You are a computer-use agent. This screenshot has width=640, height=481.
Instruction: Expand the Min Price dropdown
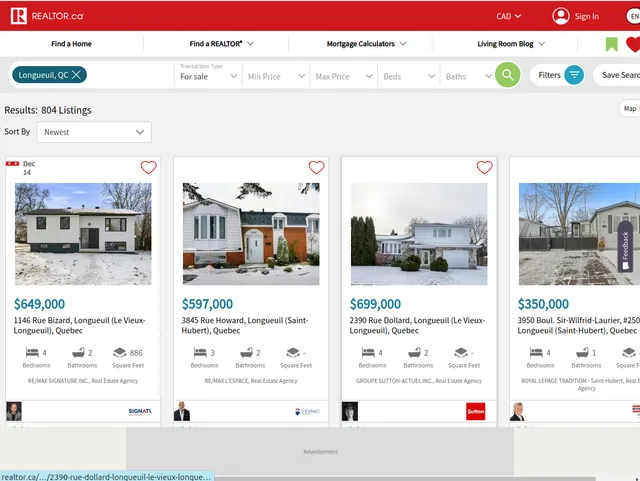click(274, 76)
